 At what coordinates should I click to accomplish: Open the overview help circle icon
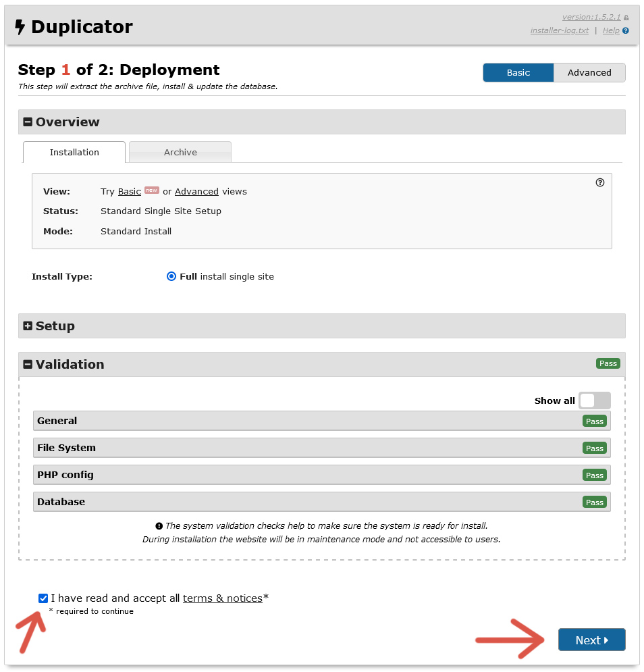600,182
